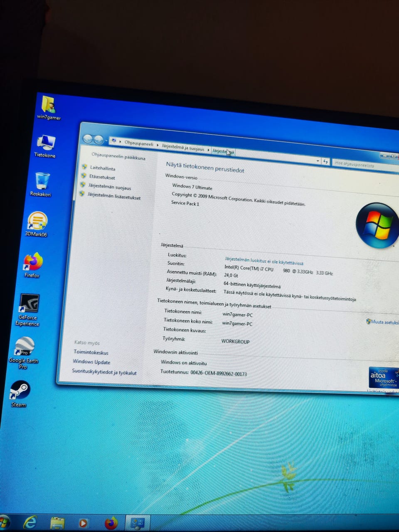
Task: Open Firefox from the taskbar
Action: tap(111, 523)
